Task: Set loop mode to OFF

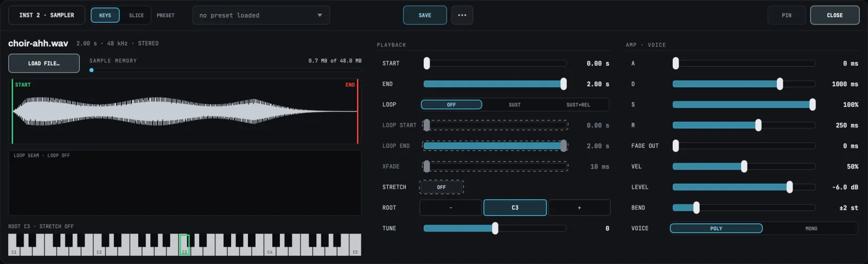Action: [x=451, y=105]
